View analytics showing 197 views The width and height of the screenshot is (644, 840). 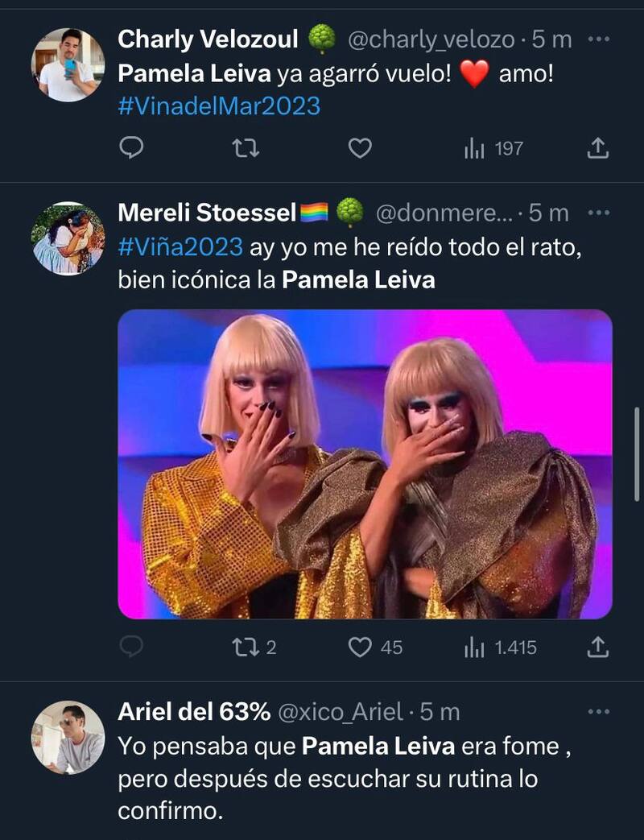coord(493,148)
